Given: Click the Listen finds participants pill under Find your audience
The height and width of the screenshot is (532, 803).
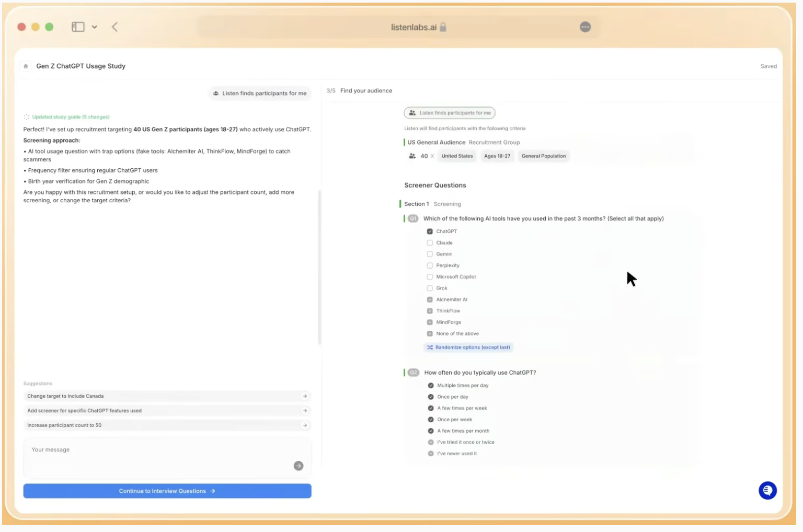Looking at the screenshot, I should pyautogui.click(x=450, y=113).
